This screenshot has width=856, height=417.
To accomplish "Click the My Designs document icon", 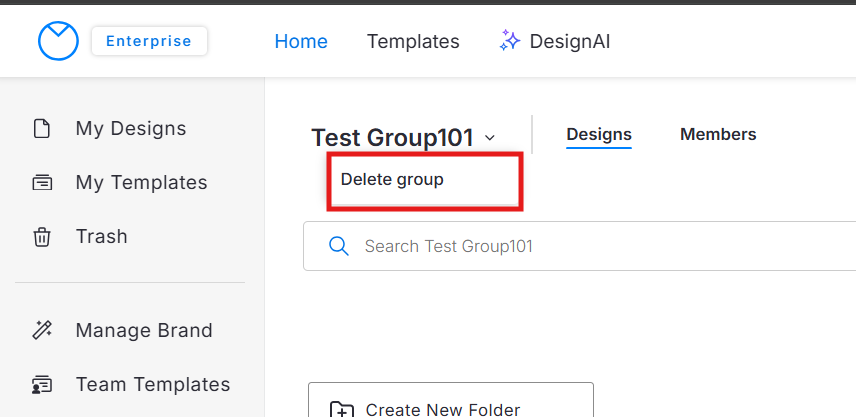I will click(42, 129).
